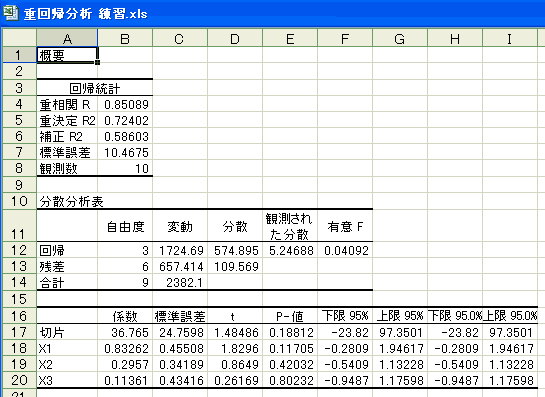Select the 合計 sum of squares 2382.1
This screenshot has height=397, width=545.
(180, 282)
